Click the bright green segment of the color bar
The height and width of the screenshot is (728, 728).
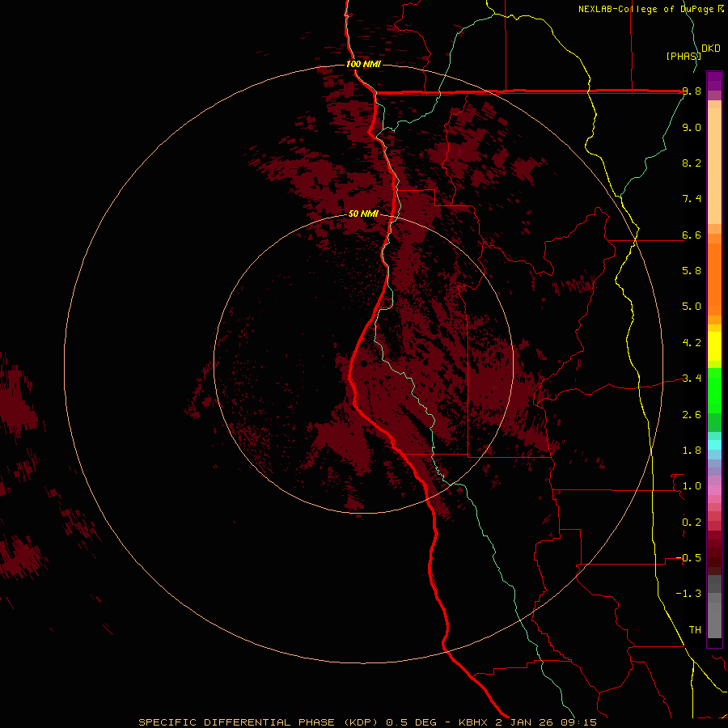[714, 391]
